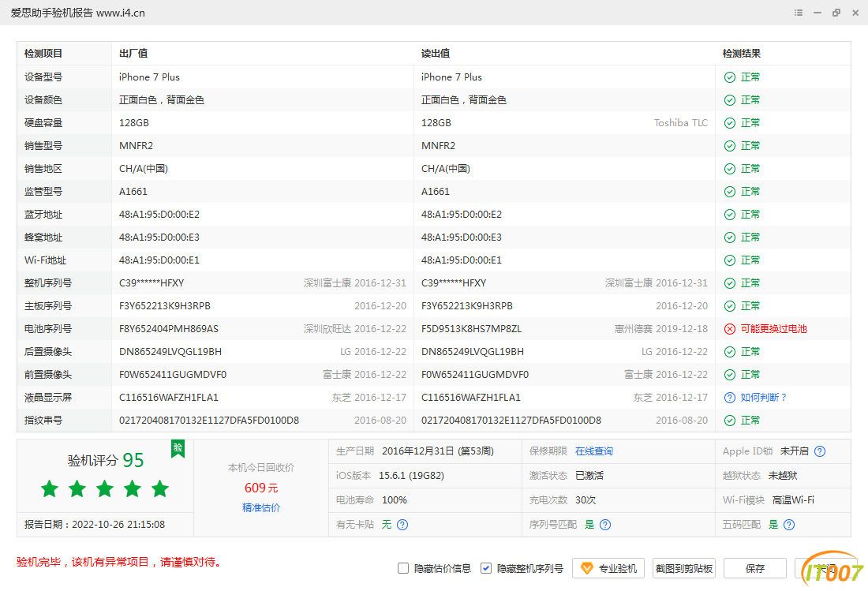The height and width of the screenshot is (591, 868).
Task: Click 惠州德赛 2019-12-18 battery note
Action: point(661,329)
